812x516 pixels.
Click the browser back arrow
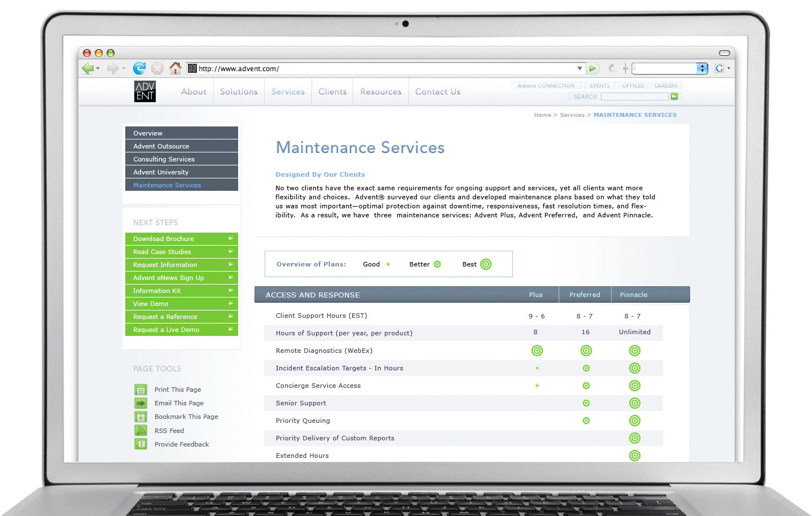coord(87,68)
